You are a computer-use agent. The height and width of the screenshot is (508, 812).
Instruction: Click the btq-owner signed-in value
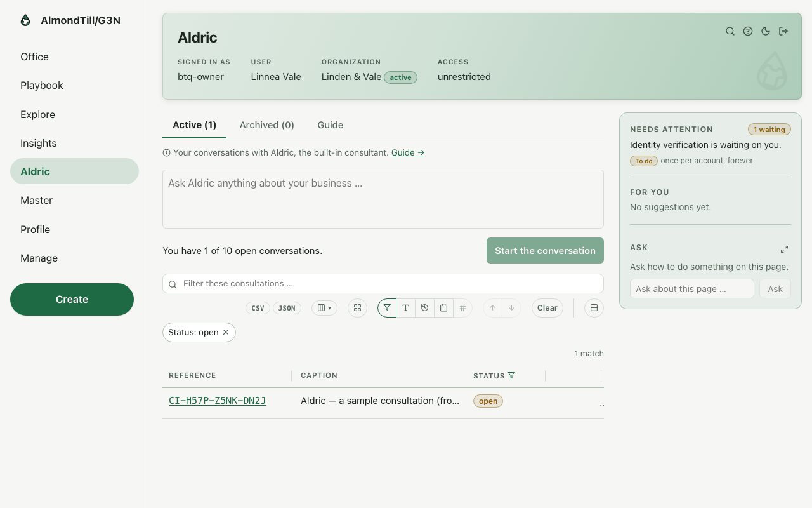point(200,77)
